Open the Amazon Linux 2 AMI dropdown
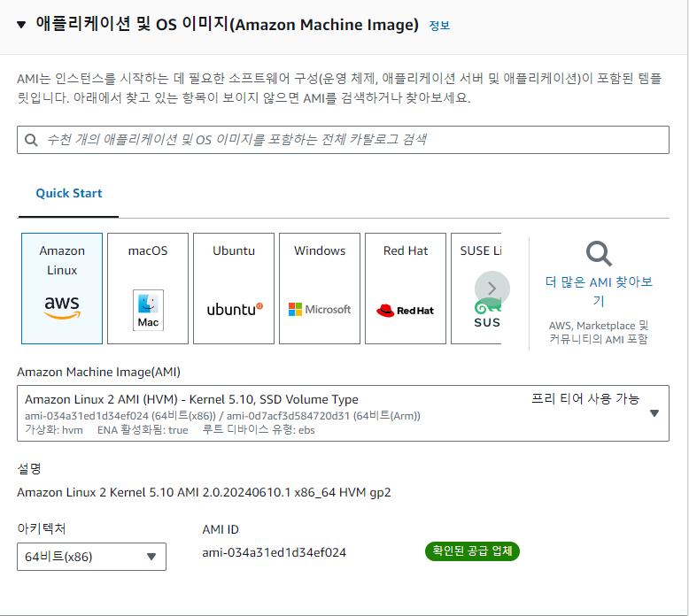 (343, 413)
